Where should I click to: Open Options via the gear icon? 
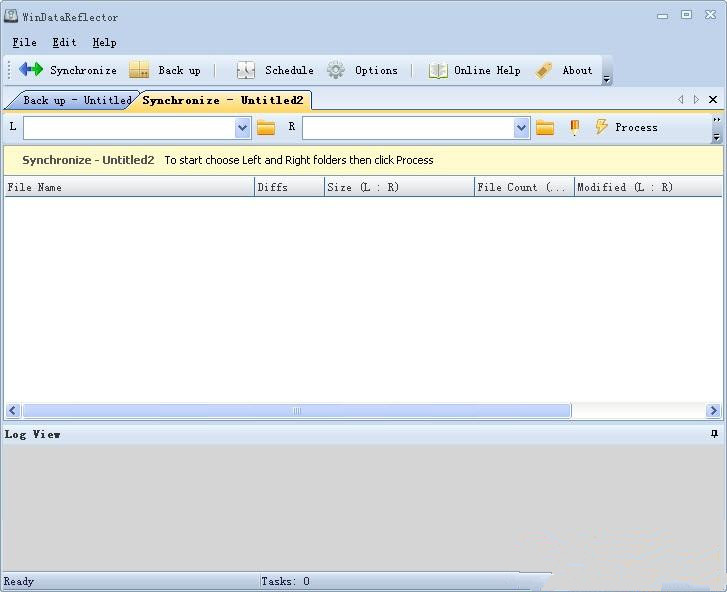point(336,70)
